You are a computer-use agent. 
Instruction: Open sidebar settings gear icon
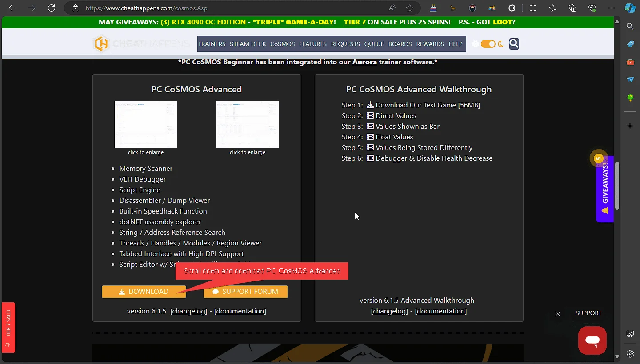[630, 354]
